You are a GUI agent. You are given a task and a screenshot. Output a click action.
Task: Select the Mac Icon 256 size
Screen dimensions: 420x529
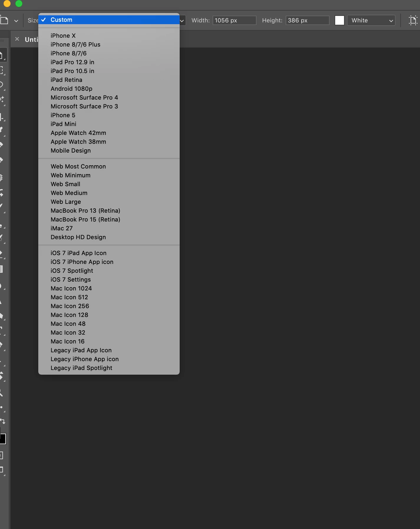109,306
